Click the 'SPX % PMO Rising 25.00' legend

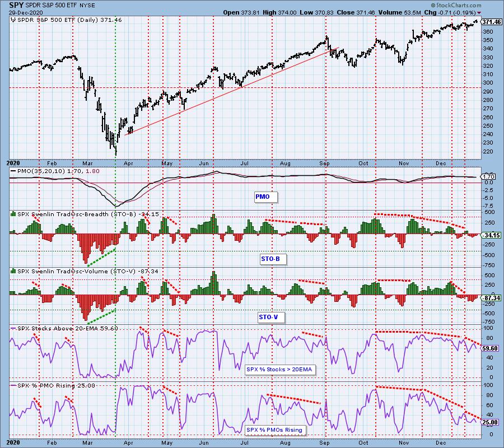(56, 385)
